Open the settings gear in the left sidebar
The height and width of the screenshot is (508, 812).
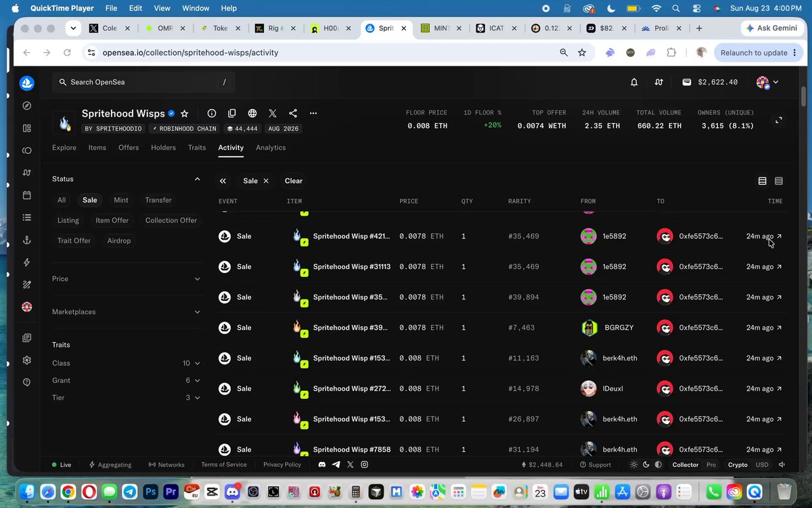[x=27, y=360]
